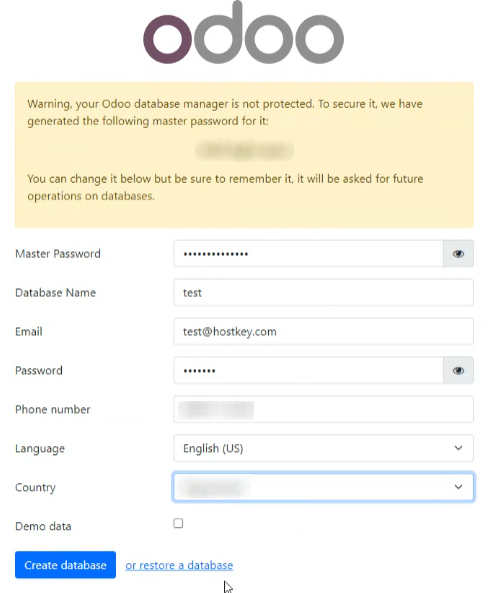This screenshot has width=489, height=593.
Task: Click the blue Create database button
Action: coord(65,565)
